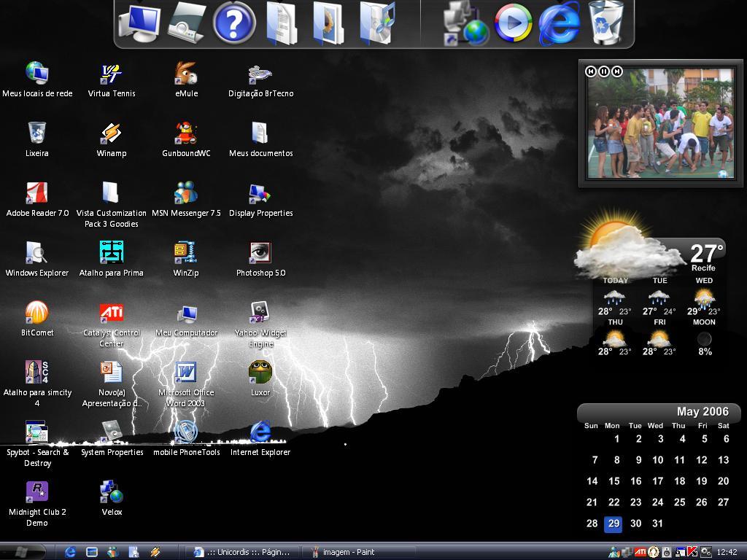The width and height of the screenshot is (747, 560).
Task: Launch Winamp from quick launch bar
Action: tap(155, 552)
